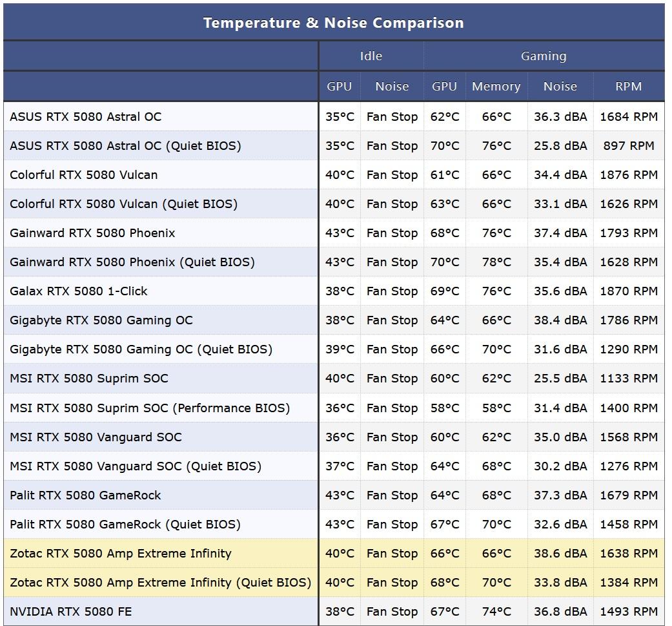Viewport: 672px width, 626px height.
Task: Click MSI RTX 5080 Suprim SOC (Performance BIOS) name
Action: point(150,408)
